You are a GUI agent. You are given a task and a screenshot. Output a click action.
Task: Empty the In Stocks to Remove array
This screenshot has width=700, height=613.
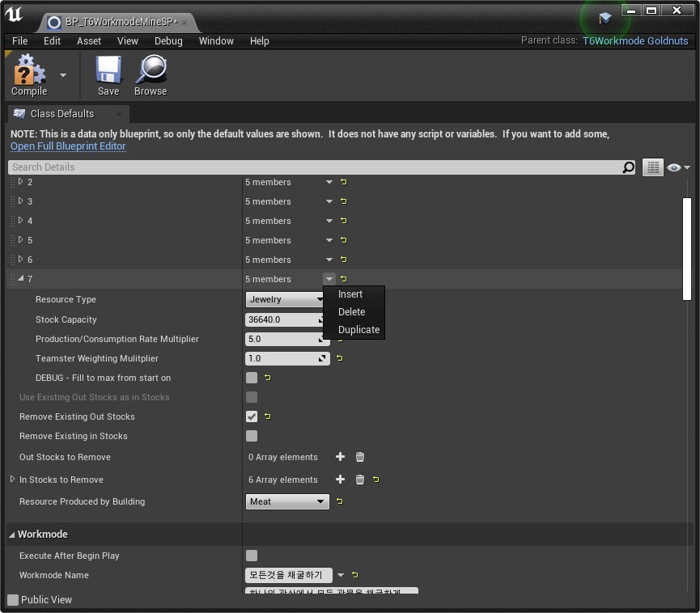360,480
